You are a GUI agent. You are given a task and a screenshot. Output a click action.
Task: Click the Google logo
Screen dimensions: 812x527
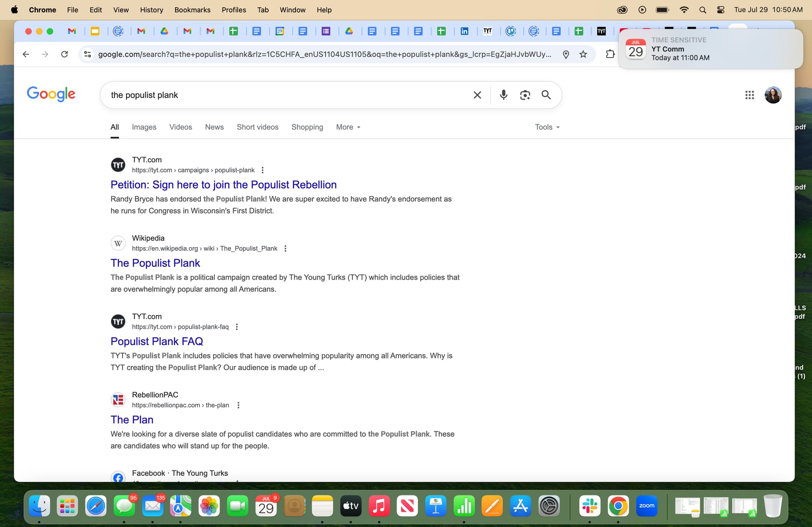tap(51, 94)
